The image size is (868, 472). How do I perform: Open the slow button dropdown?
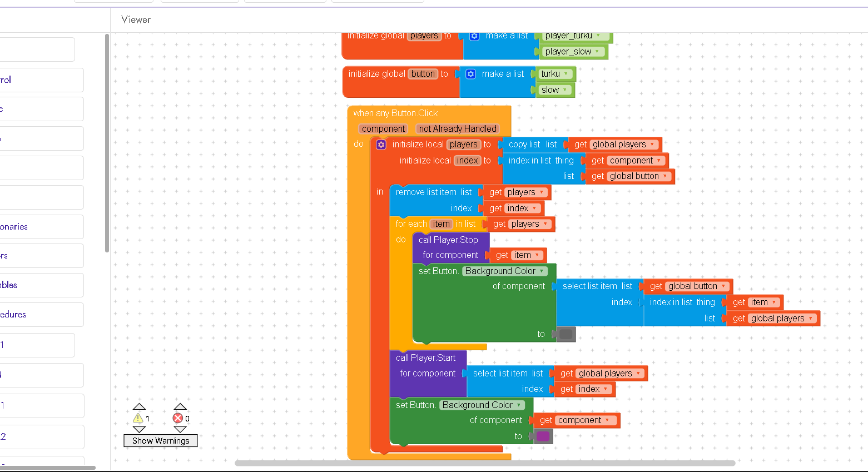[x=565, y=90]
